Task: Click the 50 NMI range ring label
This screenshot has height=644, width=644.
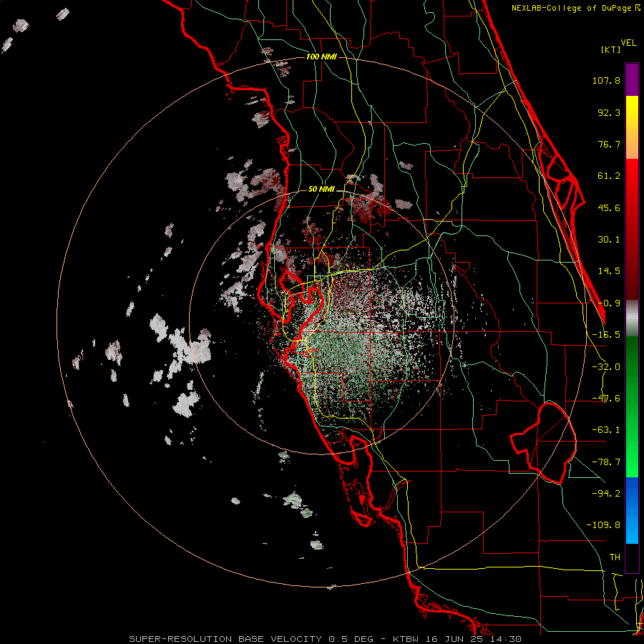Action: tap(321, 190)
